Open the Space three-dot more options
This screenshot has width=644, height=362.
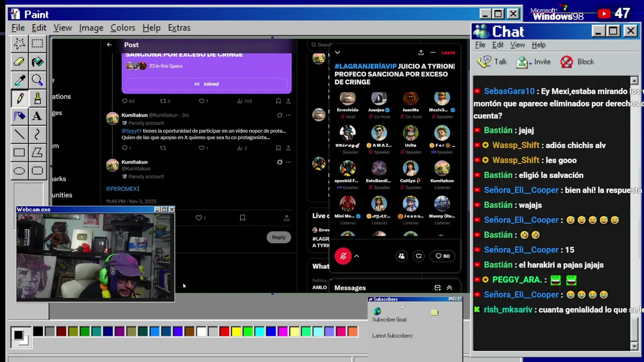pyautogui.click(x=433, y=52)
